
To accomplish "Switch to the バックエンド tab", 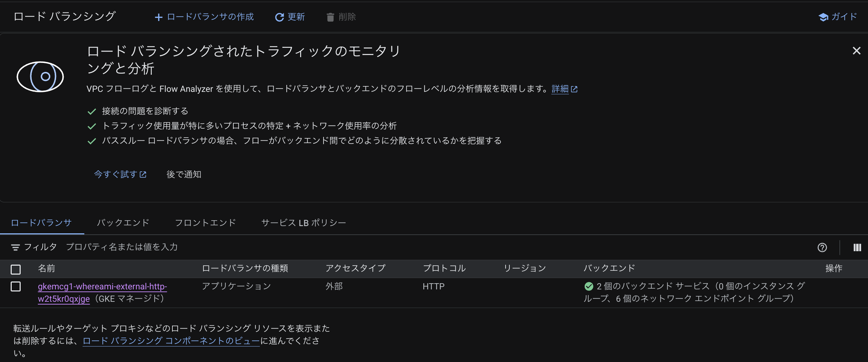I will [123, 223].
